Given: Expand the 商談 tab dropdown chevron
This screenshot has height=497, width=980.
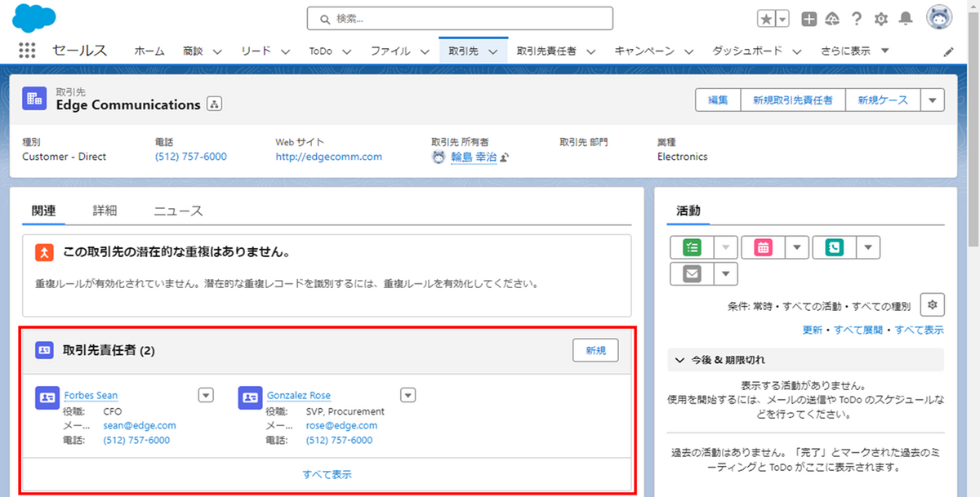Looking at the screenshot, I should pos(216,51).
